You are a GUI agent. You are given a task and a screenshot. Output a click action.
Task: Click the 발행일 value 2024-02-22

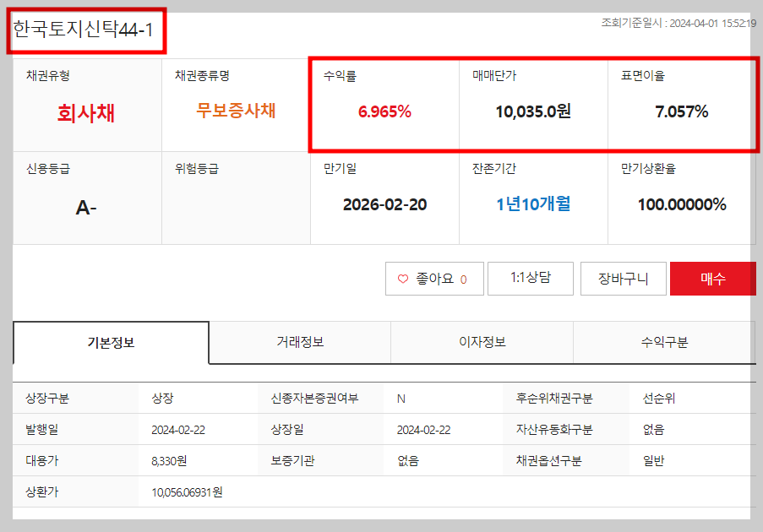click(x=178, y=430)
